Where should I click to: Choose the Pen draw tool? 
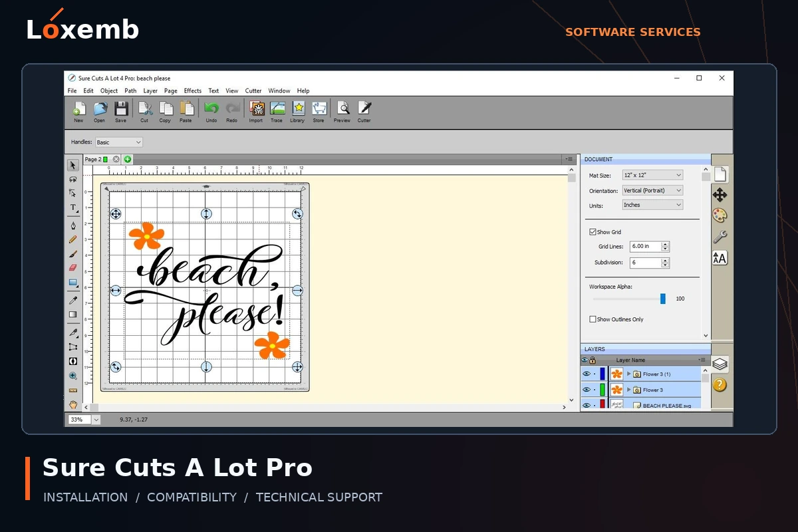73,225
